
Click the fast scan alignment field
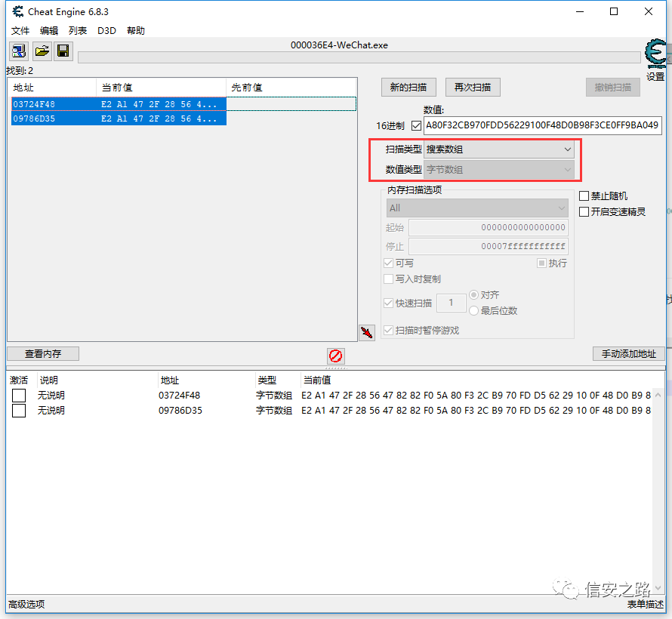pos(452,303)
